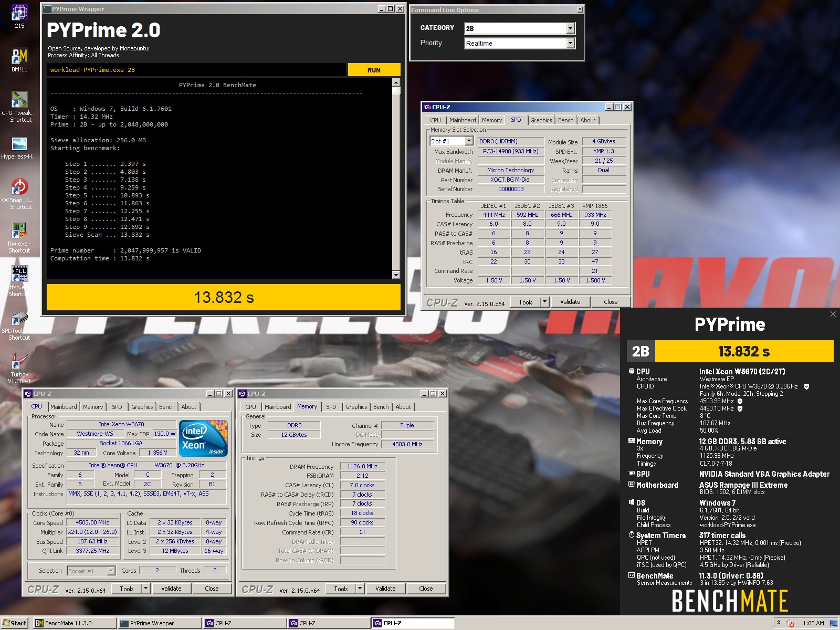The image size is (840, 630).
Task: Open the OCSnap shortcut icon
Action: coord(19,187)
